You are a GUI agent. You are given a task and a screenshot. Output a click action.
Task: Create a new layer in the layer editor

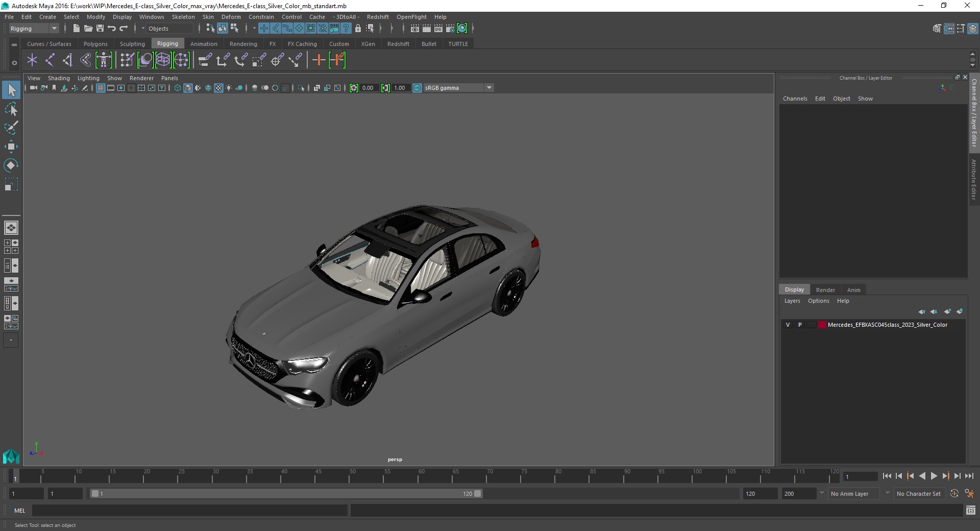pos(947,311)
